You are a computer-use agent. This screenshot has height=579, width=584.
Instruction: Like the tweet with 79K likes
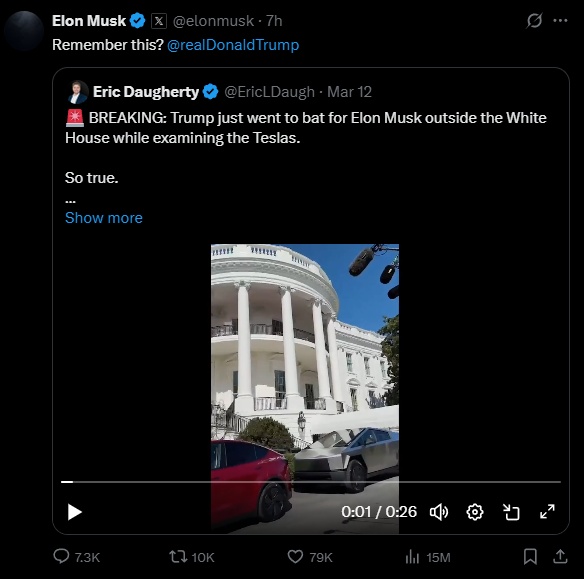(x=310, y=557)
